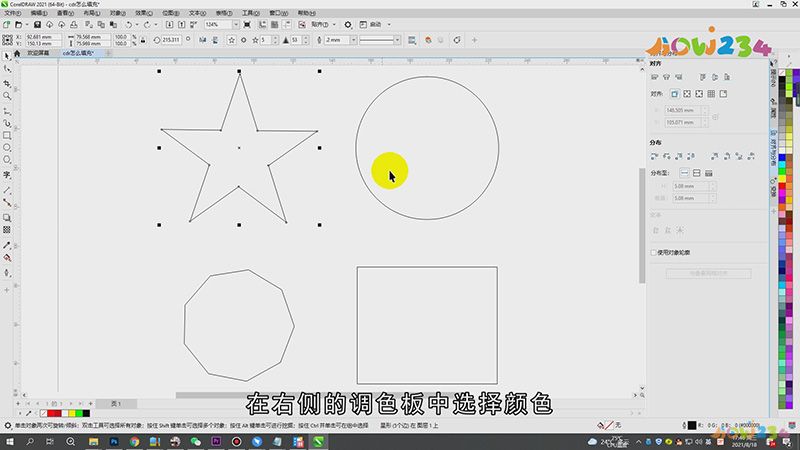Click the Import icon in toolbar

(x=169, y=24)
